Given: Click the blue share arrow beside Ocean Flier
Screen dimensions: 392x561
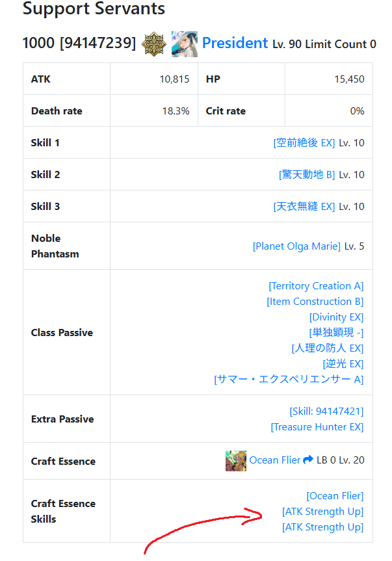Looking at the screenshot, I should 308,460.
